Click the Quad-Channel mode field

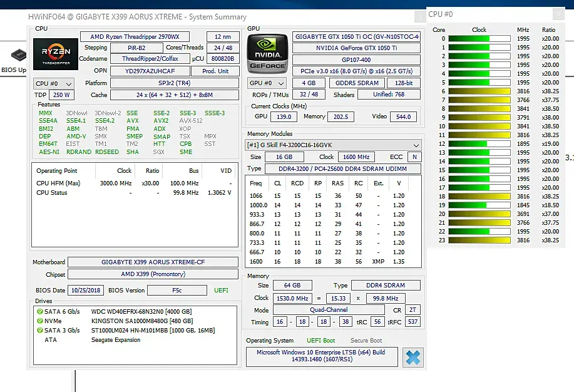[x=329, y=310]
